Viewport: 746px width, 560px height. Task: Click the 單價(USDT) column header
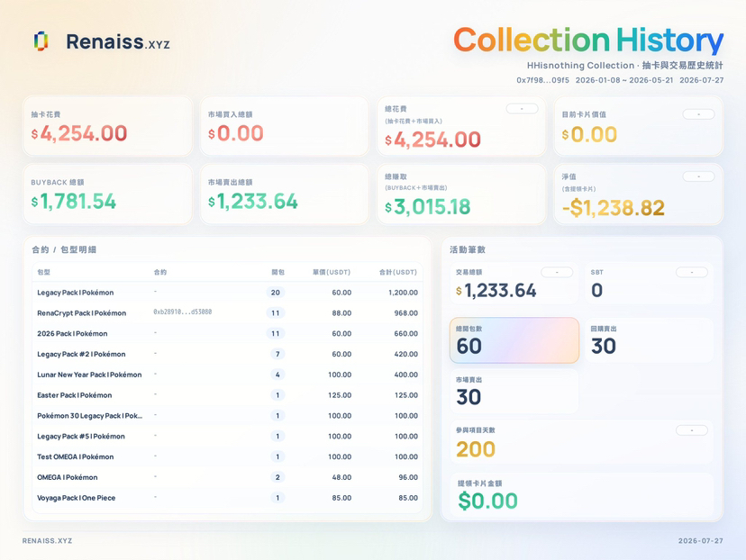click(332, 273)
